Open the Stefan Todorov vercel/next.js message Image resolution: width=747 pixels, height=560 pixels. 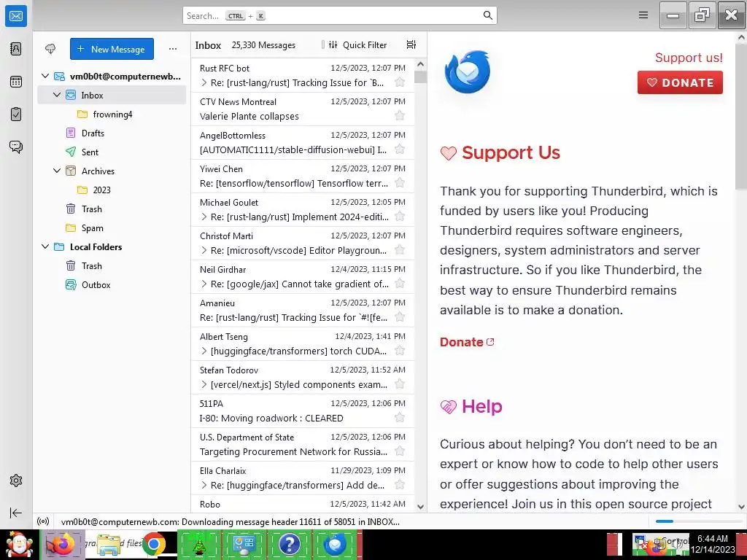tap(303, 377)
